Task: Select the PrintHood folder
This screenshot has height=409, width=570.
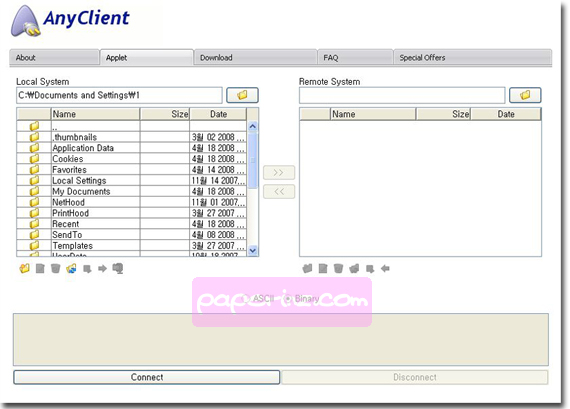Action: click(71, 213)
